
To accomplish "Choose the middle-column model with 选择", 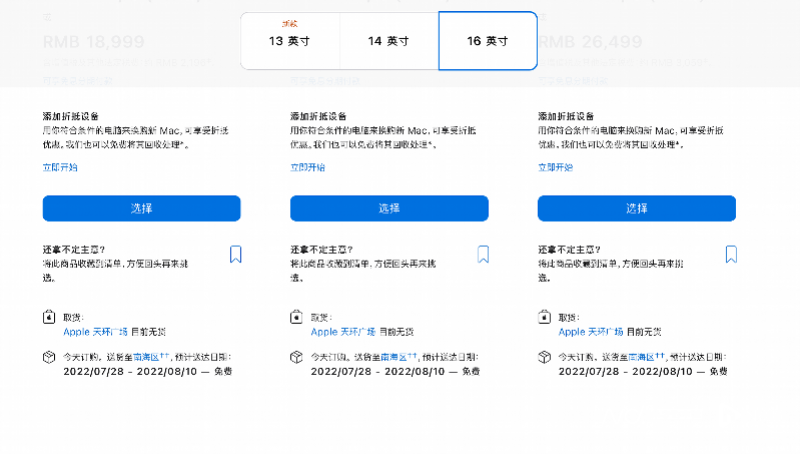I will (x=389, y=208).
